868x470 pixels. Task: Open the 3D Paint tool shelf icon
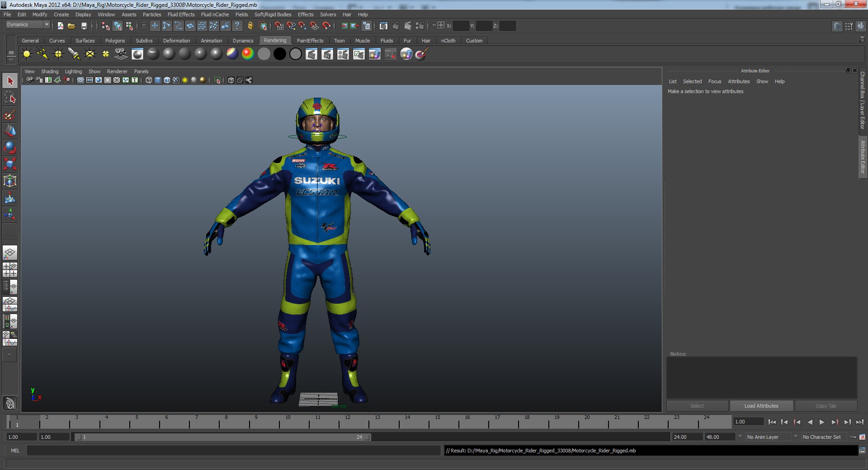click(422, 54)
